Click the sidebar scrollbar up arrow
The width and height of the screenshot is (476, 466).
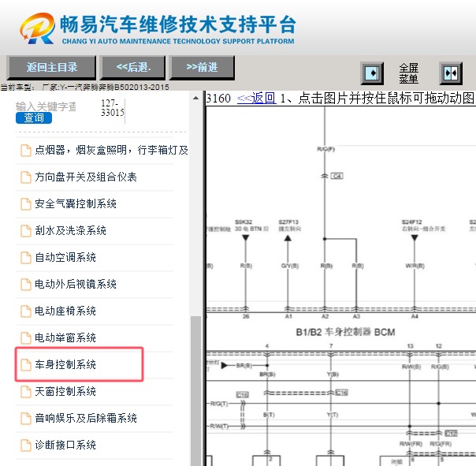pos(195,98)
